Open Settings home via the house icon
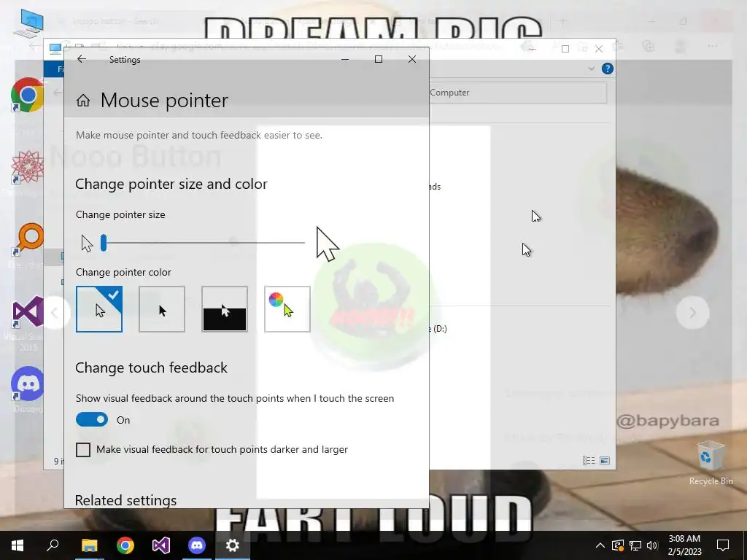Screen dimensions: 747x560 83,101
